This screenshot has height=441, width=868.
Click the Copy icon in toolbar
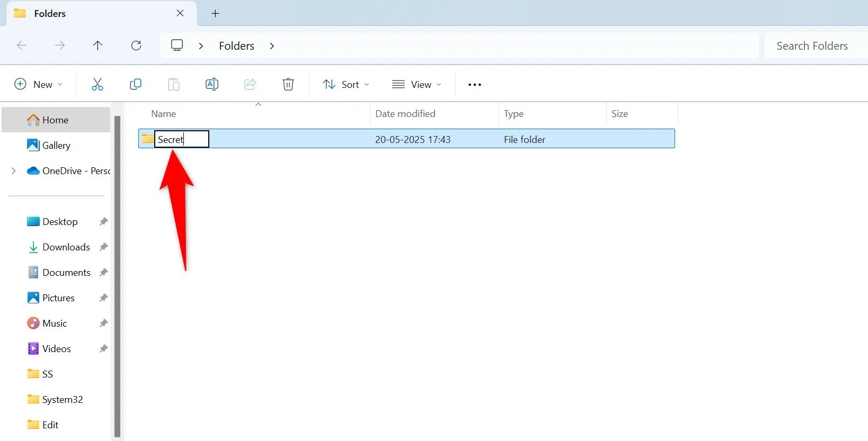[x=136, y=85]
